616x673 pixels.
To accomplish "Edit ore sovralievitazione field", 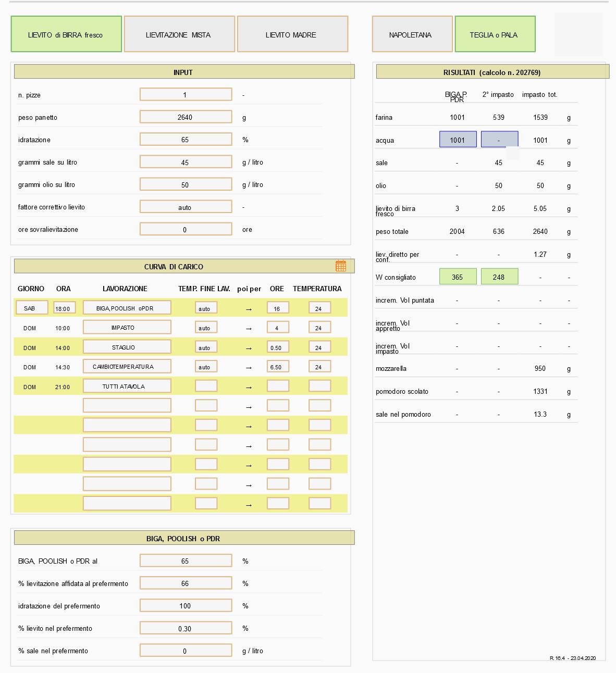I will pos(186,229).
